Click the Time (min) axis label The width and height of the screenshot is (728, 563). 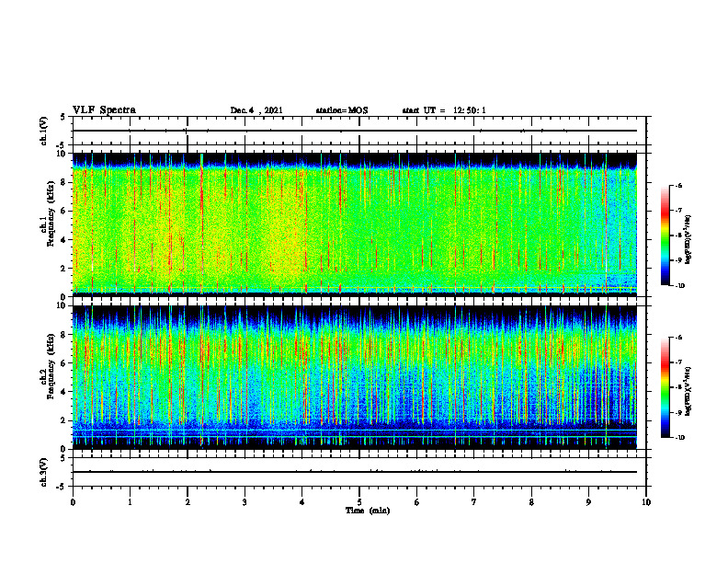point(368,511)
